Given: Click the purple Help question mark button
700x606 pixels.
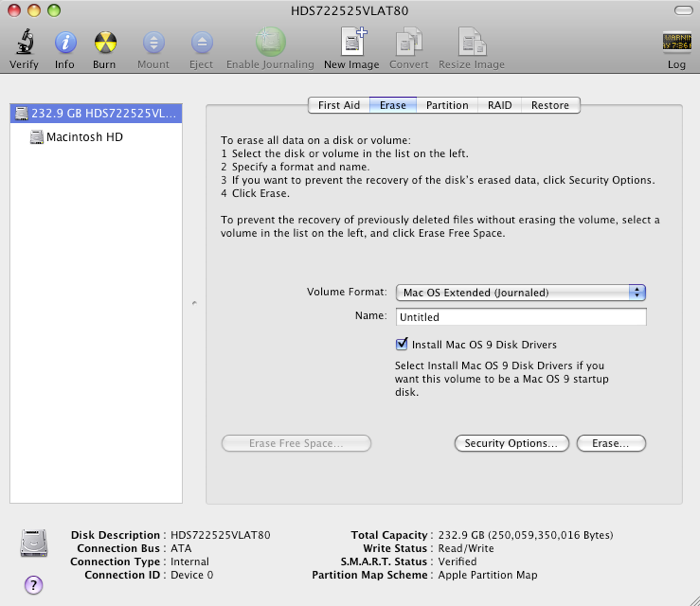Looking at the screenshot, I should tap(33, 585).
